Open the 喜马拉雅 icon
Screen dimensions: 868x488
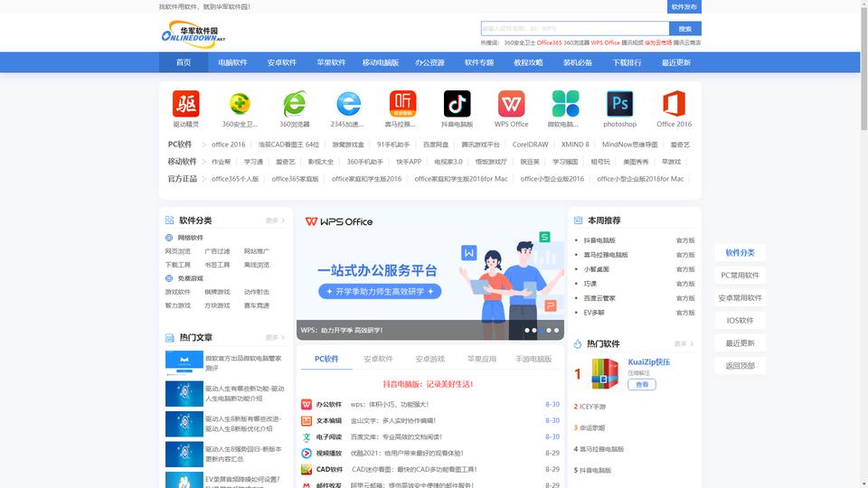coord(402,103)
